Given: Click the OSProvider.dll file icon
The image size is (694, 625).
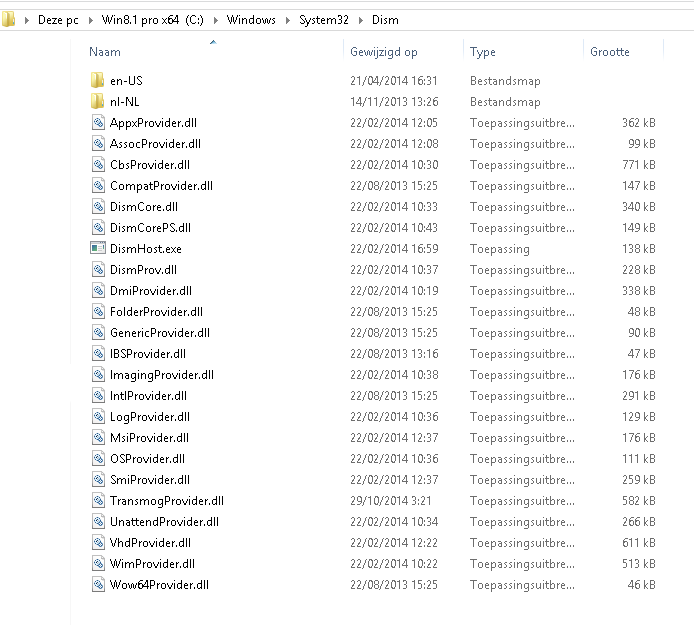Looking at the screenshot, I should click(98, 459).
